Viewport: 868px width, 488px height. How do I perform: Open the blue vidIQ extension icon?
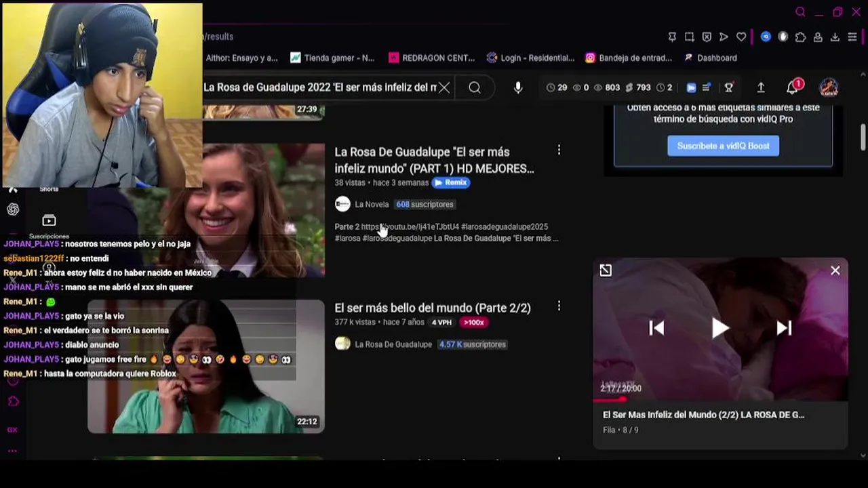(x=766, y=37)
